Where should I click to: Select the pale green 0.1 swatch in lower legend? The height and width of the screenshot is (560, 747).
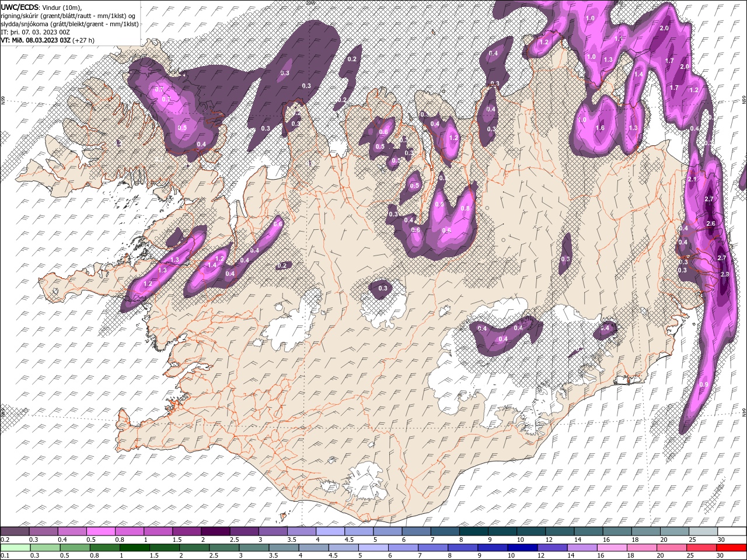coord(15,548)
